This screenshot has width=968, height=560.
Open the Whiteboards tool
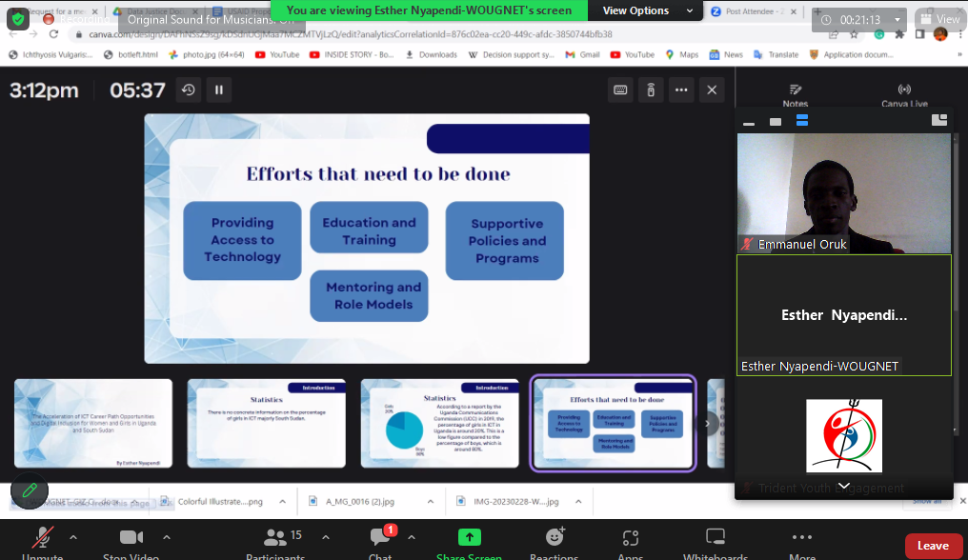[715, 542]
